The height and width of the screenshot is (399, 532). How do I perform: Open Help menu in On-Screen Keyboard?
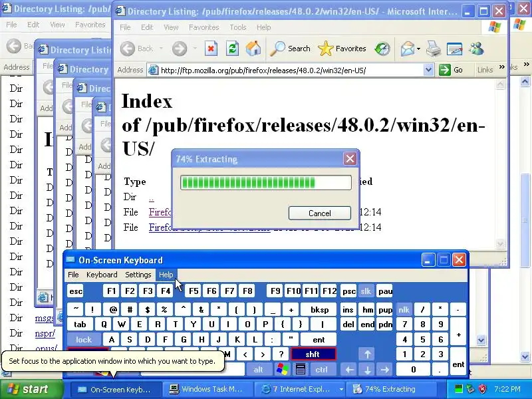(166, 275)
